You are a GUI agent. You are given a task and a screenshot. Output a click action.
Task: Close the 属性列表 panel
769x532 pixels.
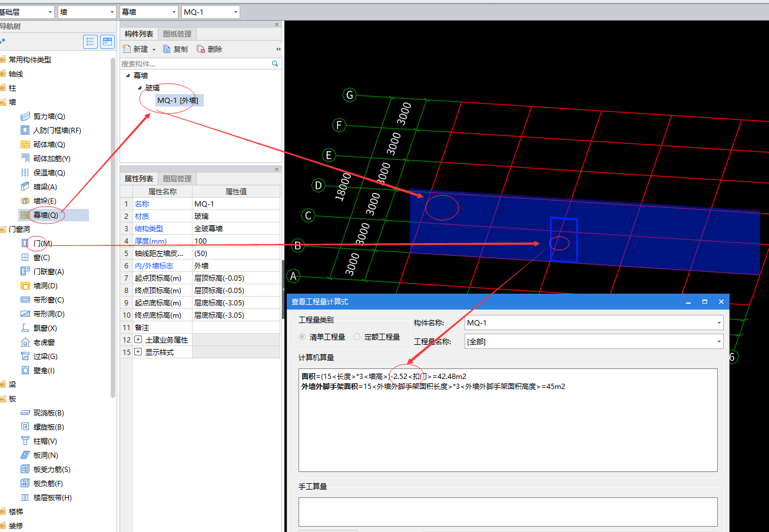pos(277,169)
